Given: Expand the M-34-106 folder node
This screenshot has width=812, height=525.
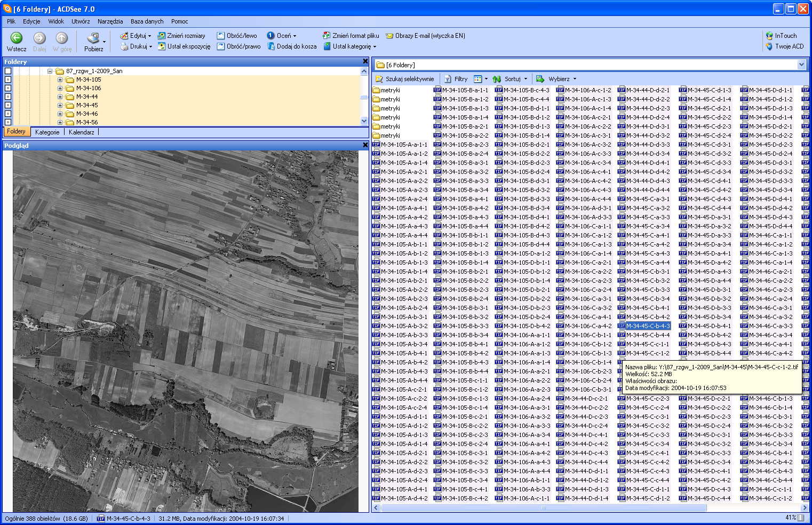Looking at the screenshot, I should [x=60, y=88].
